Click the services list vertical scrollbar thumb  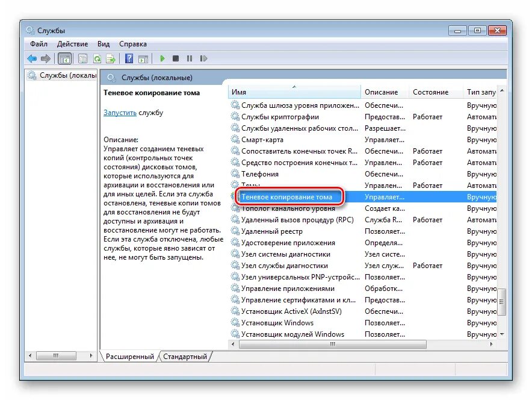coord(501,302)
